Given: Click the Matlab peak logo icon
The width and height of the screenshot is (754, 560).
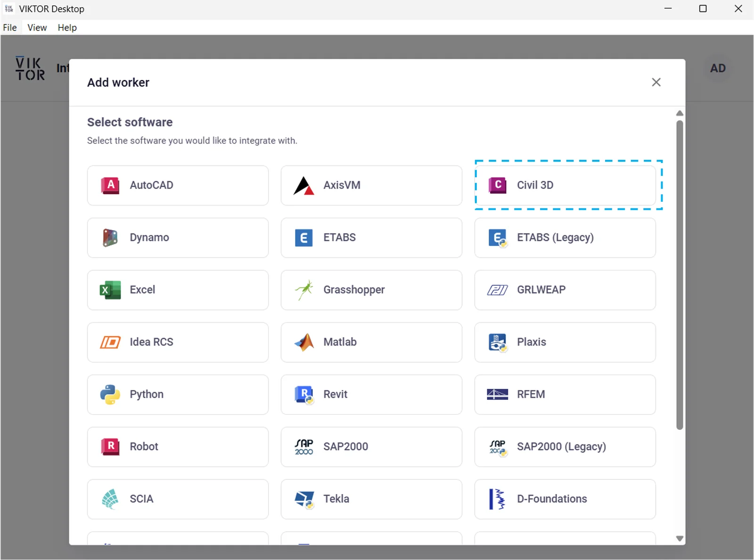Looking at the screenshot, I should (x=304, y=342).
